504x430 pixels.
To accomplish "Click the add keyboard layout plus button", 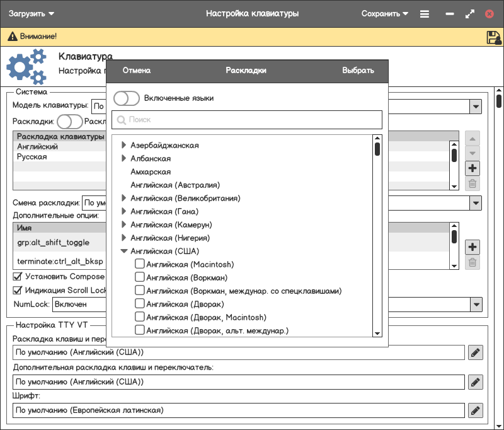I will [x=472, y=168].
